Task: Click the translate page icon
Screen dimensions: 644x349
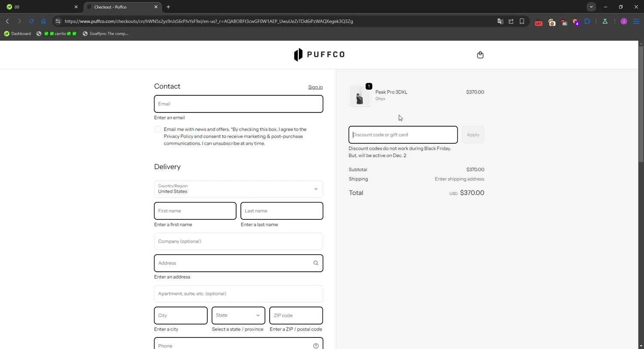Action: [500, 21]
